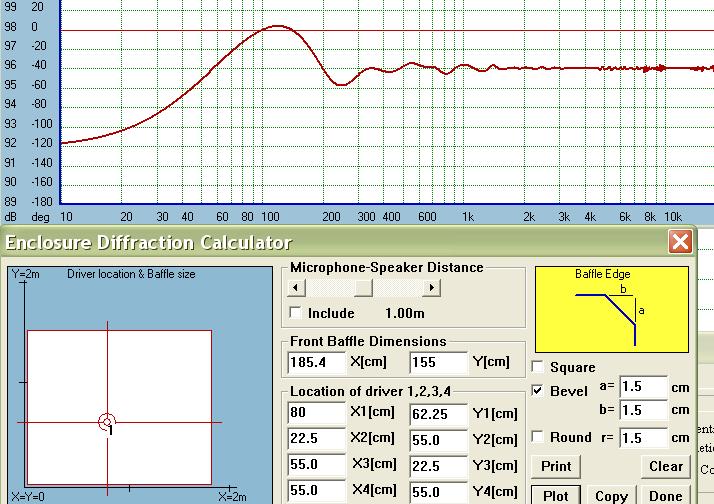Screen dimensions: 714x504
Task: Click the driver 1 marker on baffle diagram
Action: tap(107, 422)
